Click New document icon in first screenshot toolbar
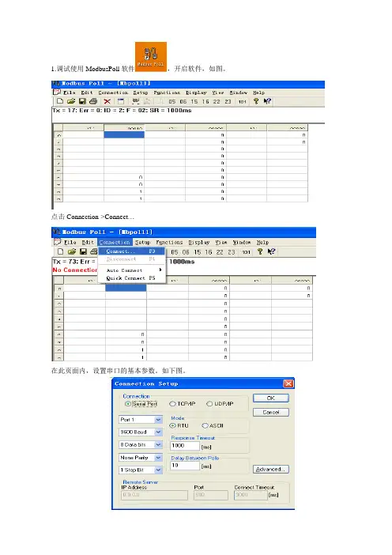 click(x=60, y=101)
